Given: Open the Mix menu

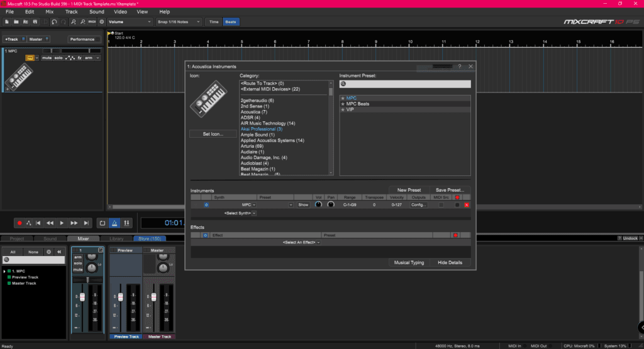Looking at the screenshot, I should coord(50,12).
